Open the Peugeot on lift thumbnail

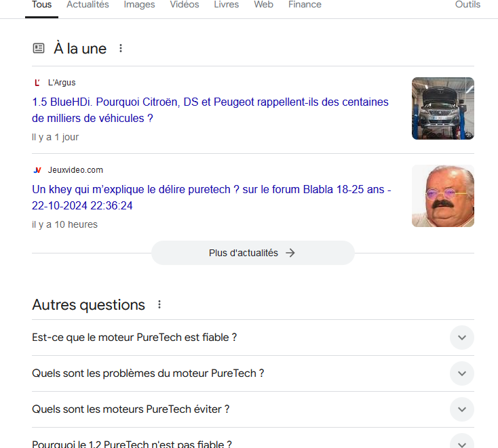[x=443, y=108]
